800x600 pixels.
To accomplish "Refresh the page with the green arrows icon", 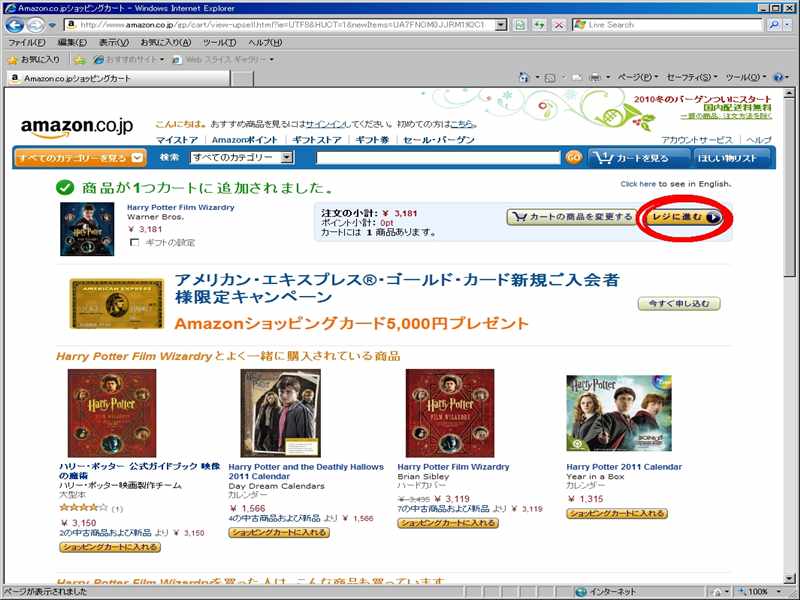I will (539, 24).
